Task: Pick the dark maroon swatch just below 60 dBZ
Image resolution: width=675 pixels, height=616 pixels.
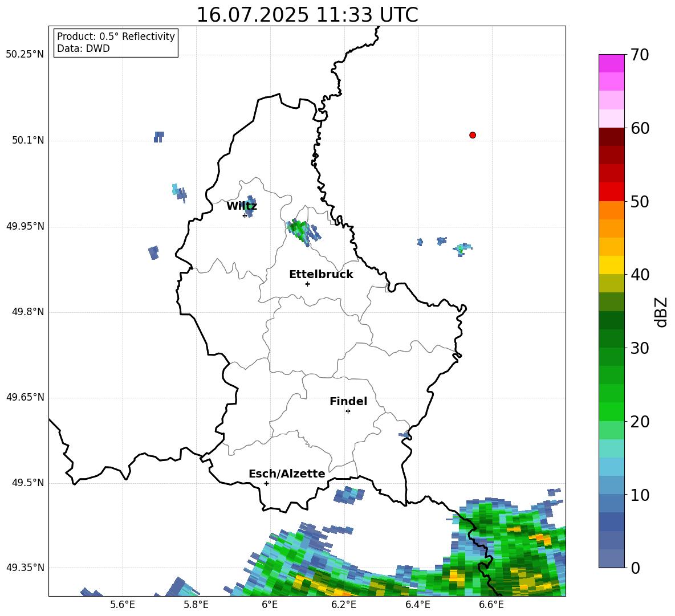Action: (611, 137)
